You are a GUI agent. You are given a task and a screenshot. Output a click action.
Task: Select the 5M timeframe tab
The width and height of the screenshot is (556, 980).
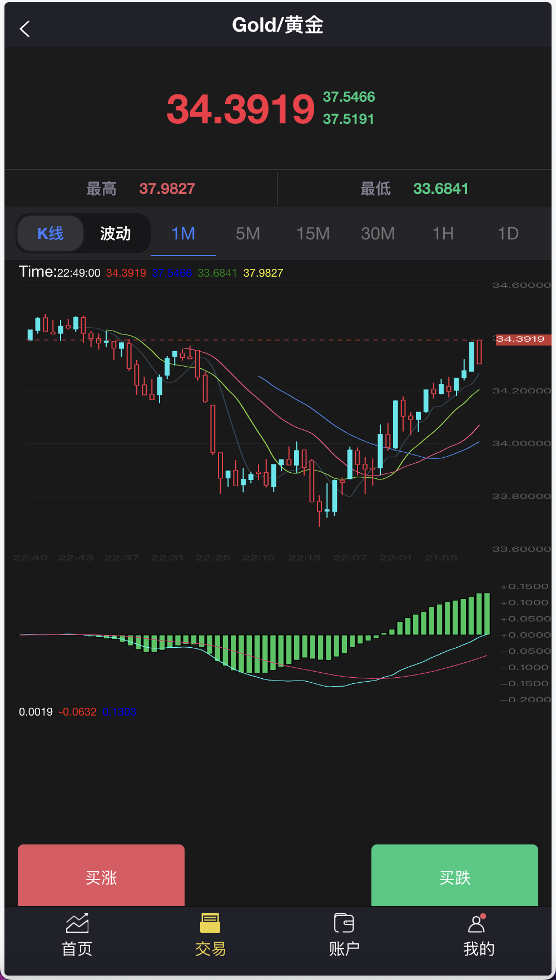coord(248,233)
